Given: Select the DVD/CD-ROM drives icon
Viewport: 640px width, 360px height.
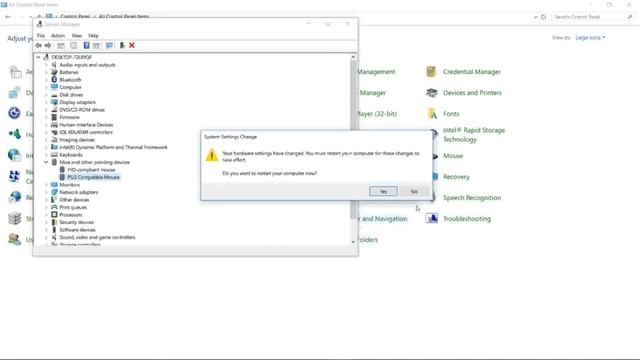Looking at the screenshot, I should (x=54, y=109).
